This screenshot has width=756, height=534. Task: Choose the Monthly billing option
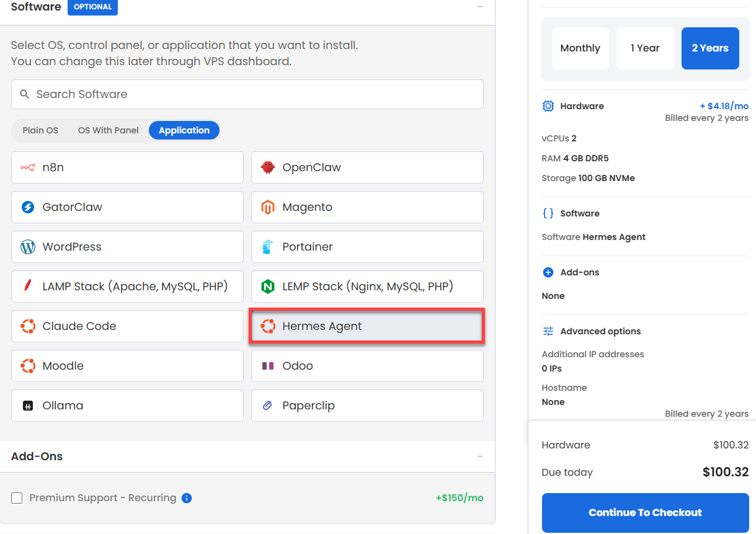[x=580, y=48]
